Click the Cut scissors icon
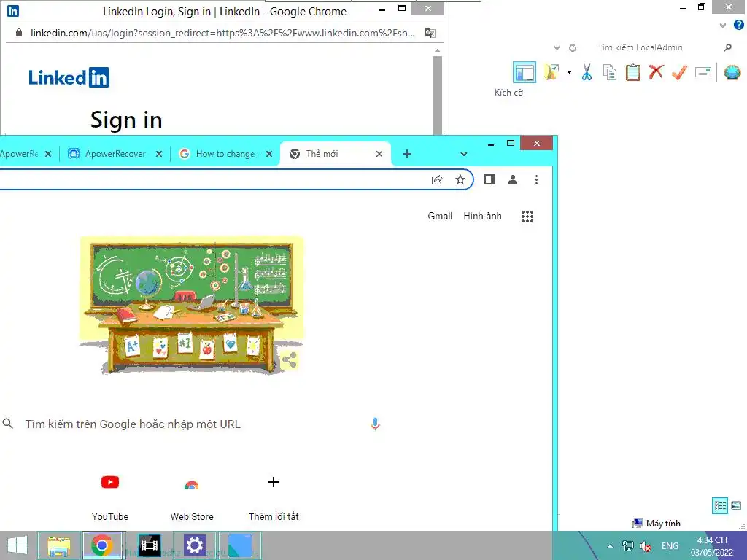Image resolution: width=747 pixels, height=560 pixels. click(x=587, y=72)
